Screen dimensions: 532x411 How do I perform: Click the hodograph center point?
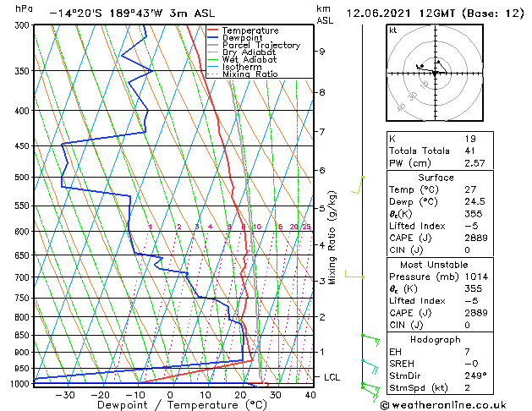(435, 73)
